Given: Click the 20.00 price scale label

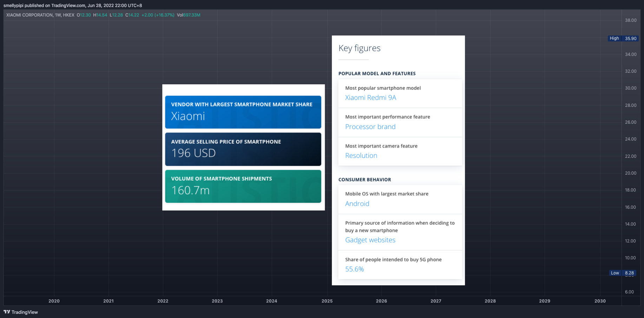Looking at the screenshot, I should pos(631,173).
